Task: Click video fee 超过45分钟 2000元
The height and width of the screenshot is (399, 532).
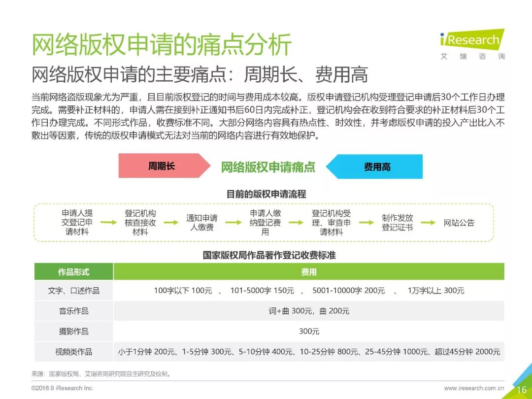Action: pyautogui.click(x=467, y=352)
